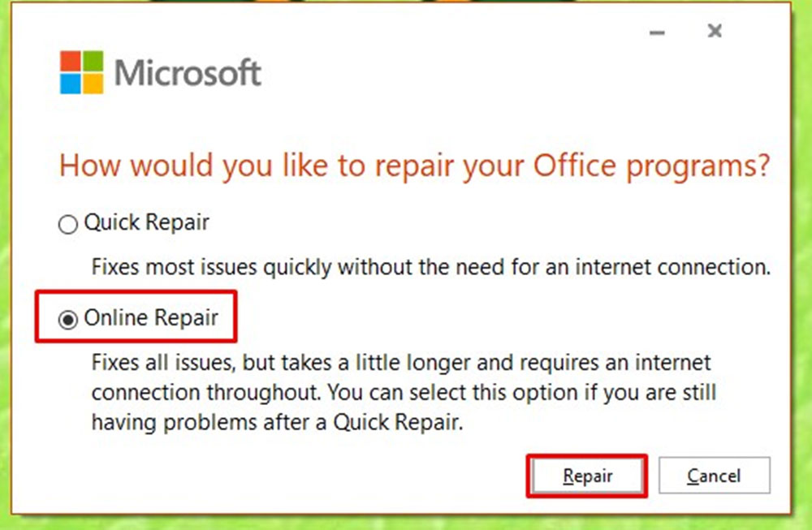Choose the Online Repair radio button
The image size is (812, 530).
(x=68, y=319)
